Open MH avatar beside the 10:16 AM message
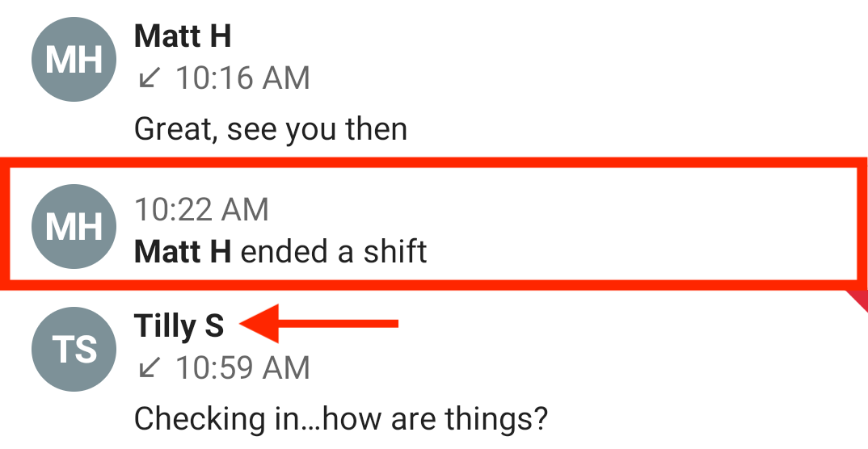 tap(74, 59)
